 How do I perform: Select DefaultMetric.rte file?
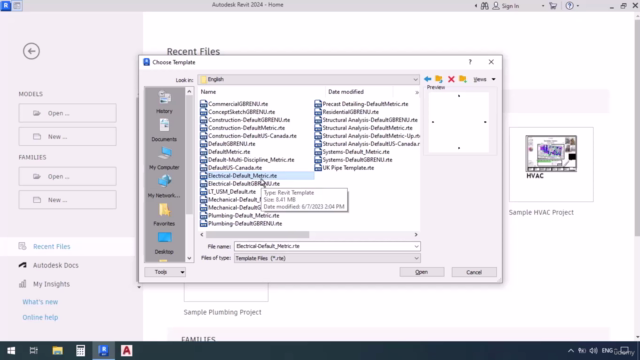pos(229,152)
